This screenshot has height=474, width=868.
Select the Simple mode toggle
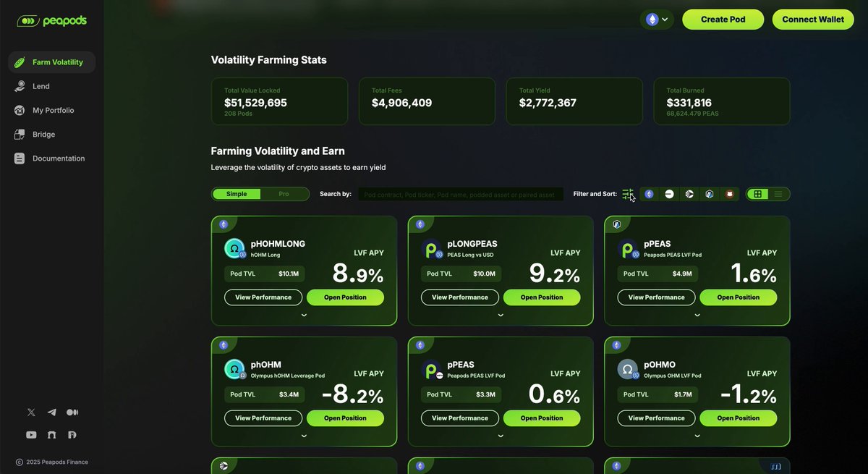click(237, 194)
